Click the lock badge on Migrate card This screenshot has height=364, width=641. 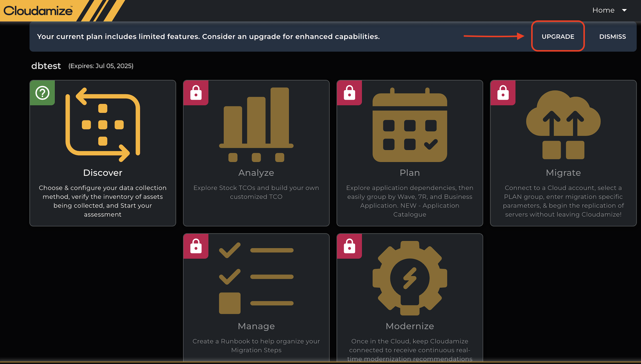(x=503, y=93)
